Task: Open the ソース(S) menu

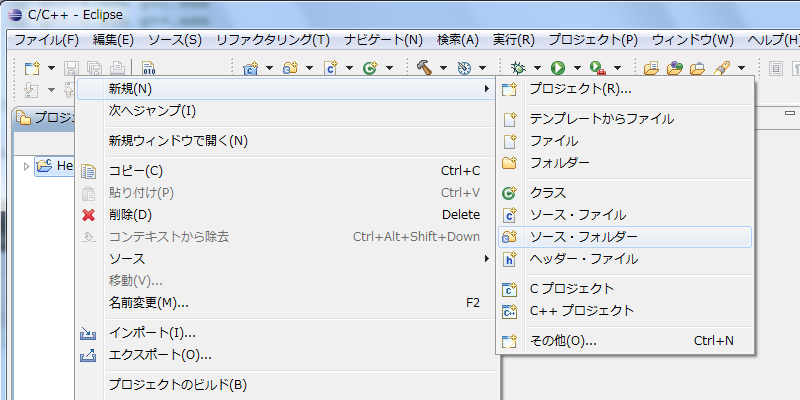Action: coord(175,40)
